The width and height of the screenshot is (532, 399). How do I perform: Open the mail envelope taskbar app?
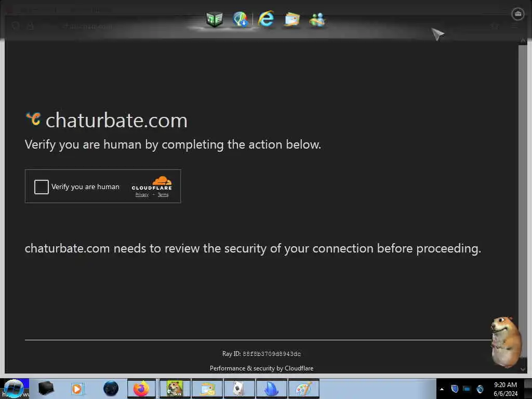[207, 389]
